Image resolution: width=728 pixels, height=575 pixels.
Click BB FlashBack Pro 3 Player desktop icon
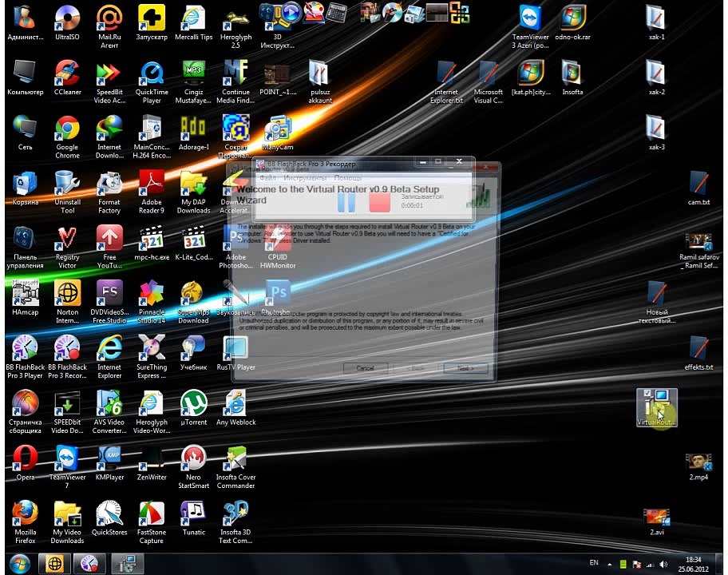pos(25,357)
